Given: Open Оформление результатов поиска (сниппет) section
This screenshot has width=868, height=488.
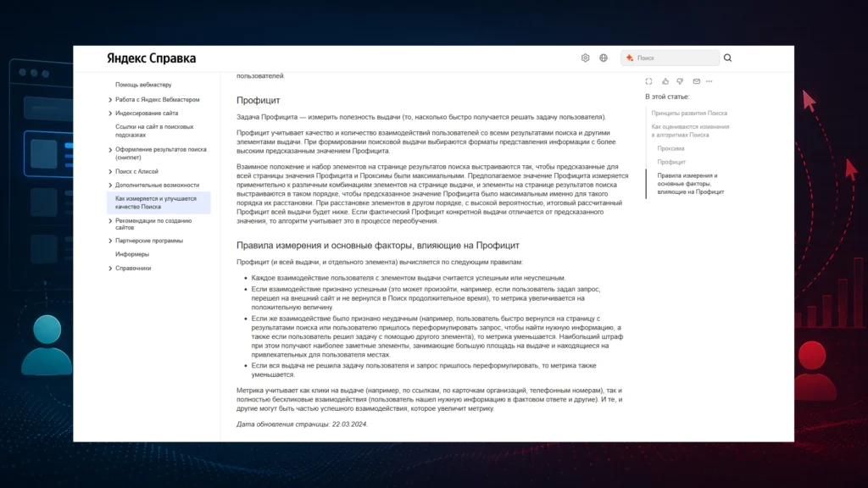Looking at the screenshot, I should (160, 153).
